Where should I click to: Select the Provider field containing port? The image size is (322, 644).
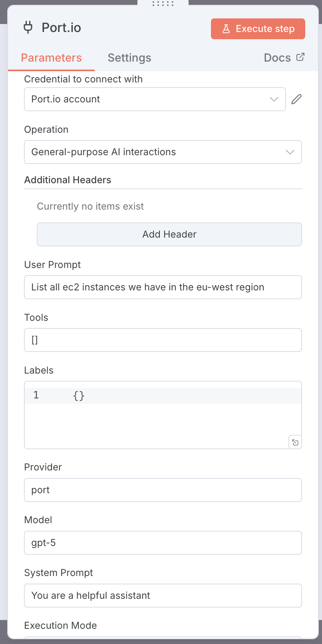click(x=163, y=490)
